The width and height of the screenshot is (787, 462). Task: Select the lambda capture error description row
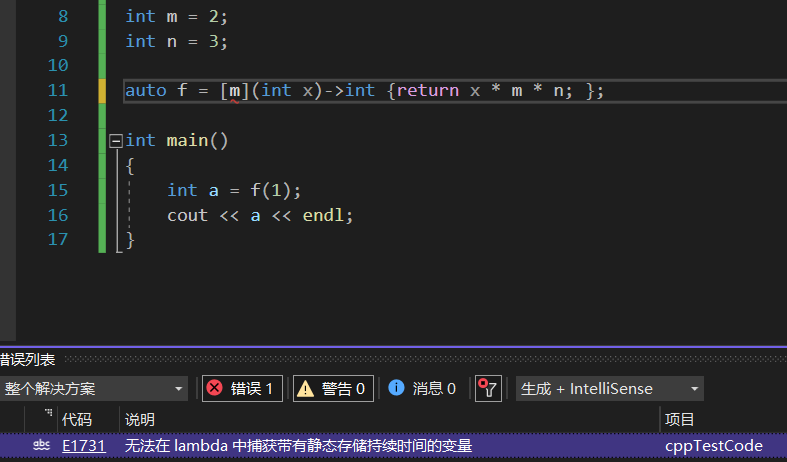298,446
